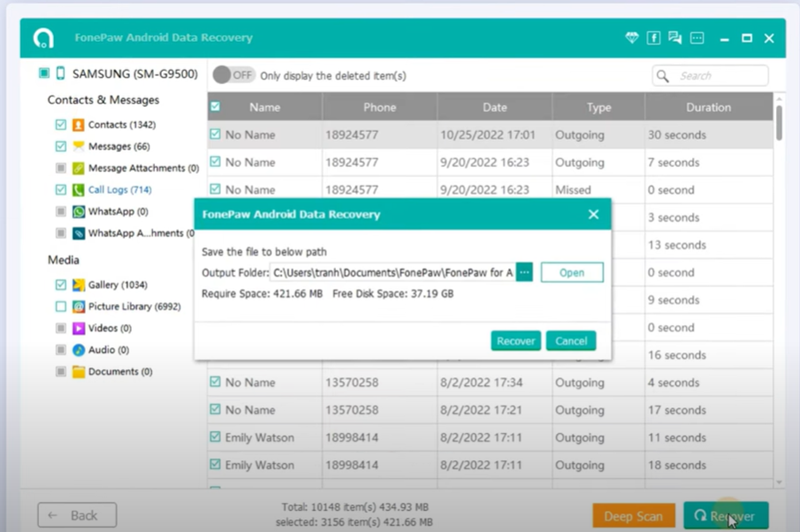Screen dimensions: 800x532
Task: Click the Output Folder path field
Action: [x=393, y=272]
